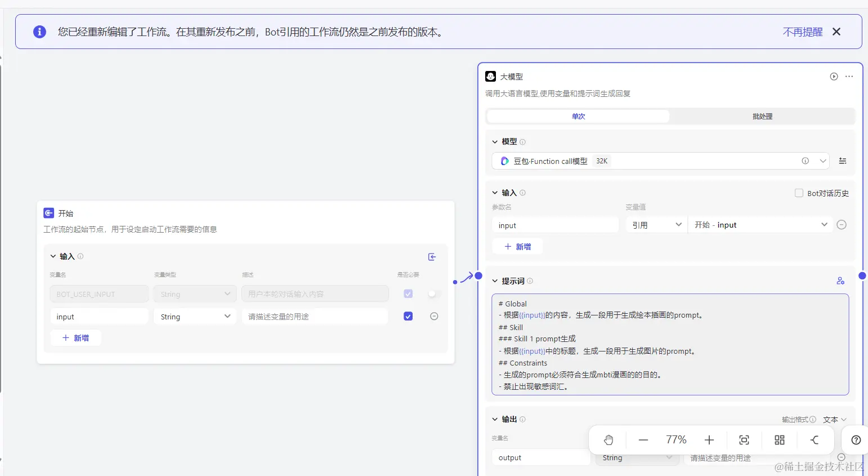Open model parameter settings icon

843,161
